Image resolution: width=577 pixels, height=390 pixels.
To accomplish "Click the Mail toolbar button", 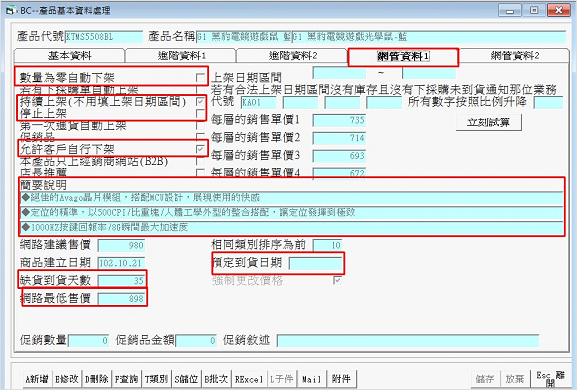I will pyautogui.click(x=311, y=379).
